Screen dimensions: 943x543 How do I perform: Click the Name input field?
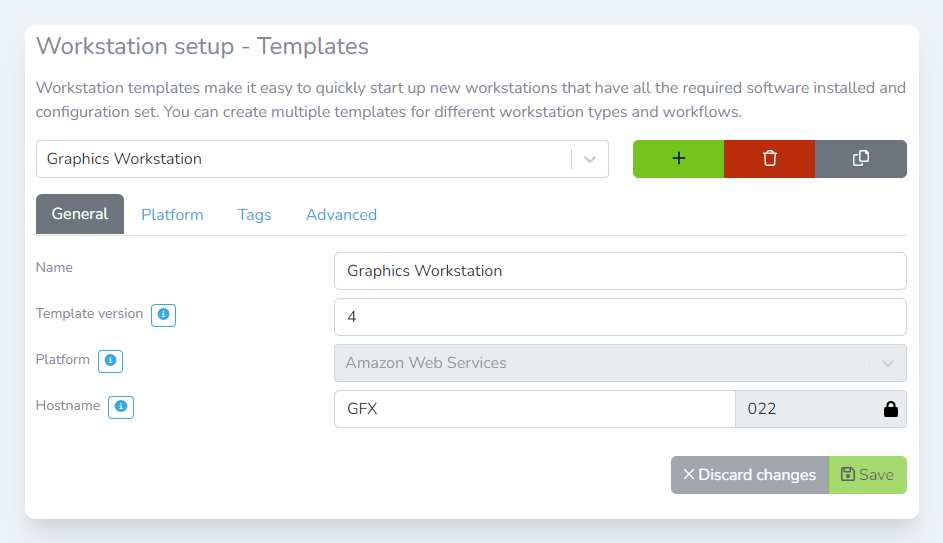click(x=620, y=271)
